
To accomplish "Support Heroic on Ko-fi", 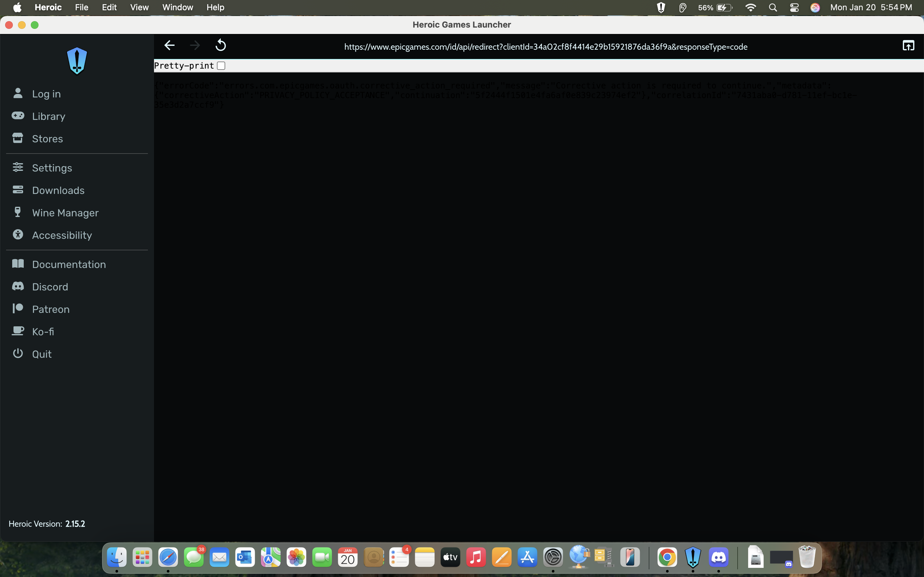I will [43, 331].
